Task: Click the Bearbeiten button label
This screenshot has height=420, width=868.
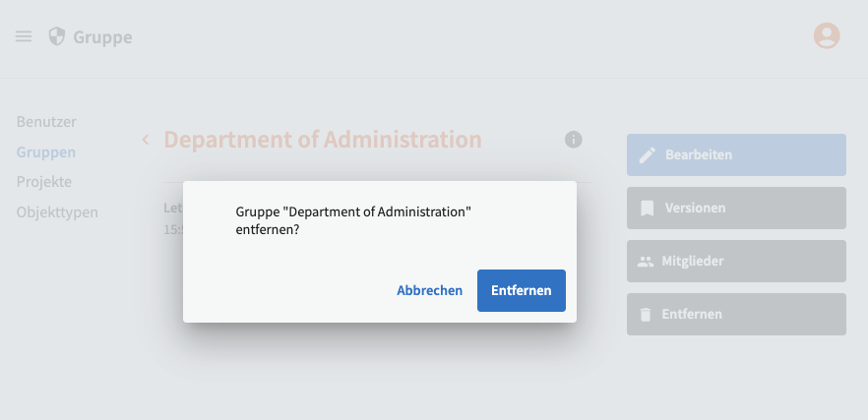Action: [x=699, y=155]
